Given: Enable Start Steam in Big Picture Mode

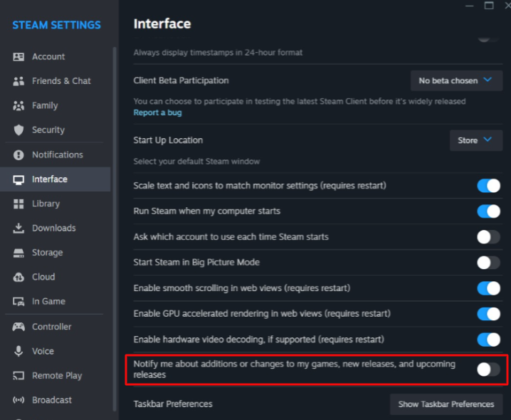Looking at the screenshot, I should 488,263.
